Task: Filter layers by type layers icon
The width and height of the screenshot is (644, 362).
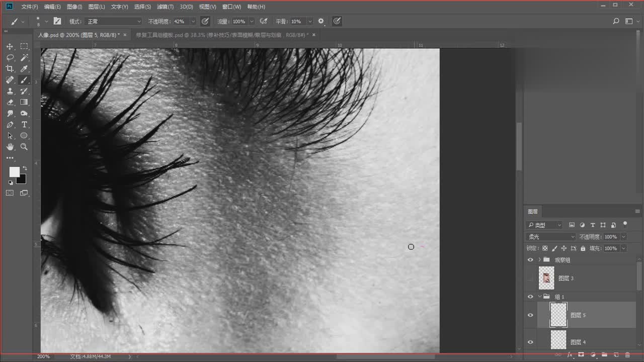Action: (x=593, y=225)
